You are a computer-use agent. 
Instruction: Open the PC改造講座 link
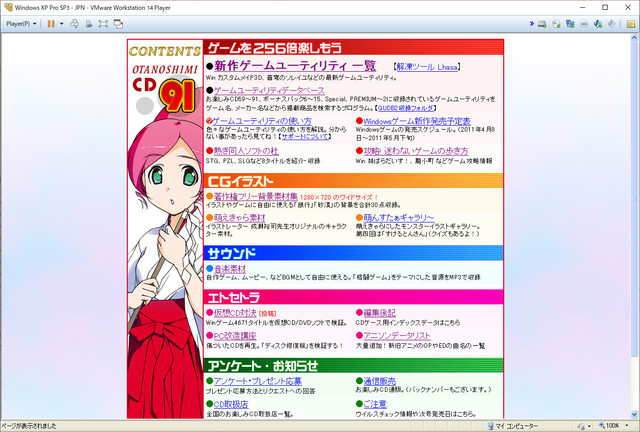[x=235, y=336]
